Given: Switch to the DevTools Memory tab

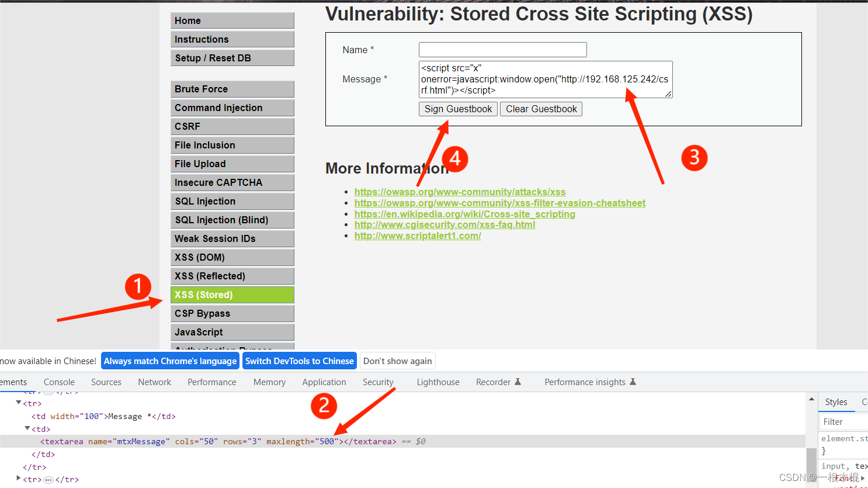Looking at the screenshot, I should (269, 382).
